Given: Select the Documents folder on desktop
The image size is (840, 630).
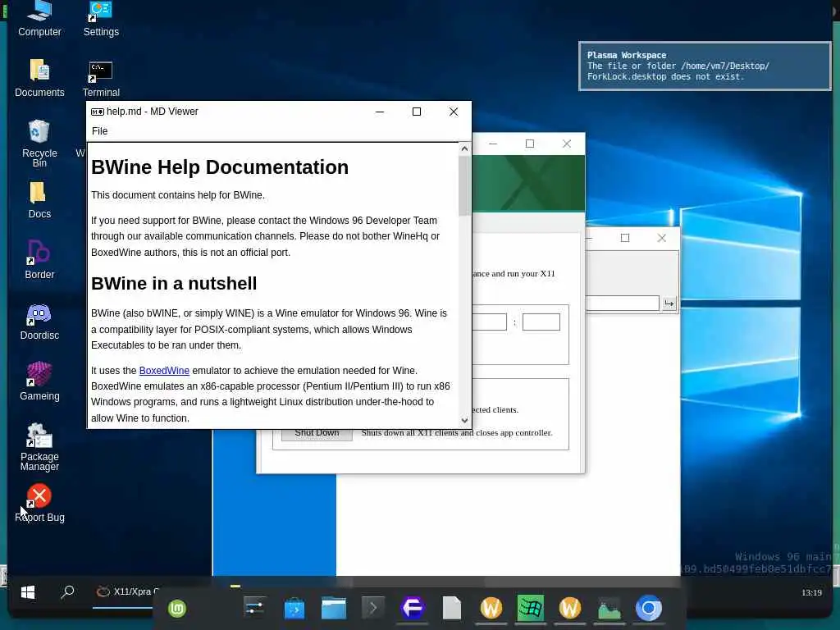Looking at the screenshot, I should coord(39,78).
